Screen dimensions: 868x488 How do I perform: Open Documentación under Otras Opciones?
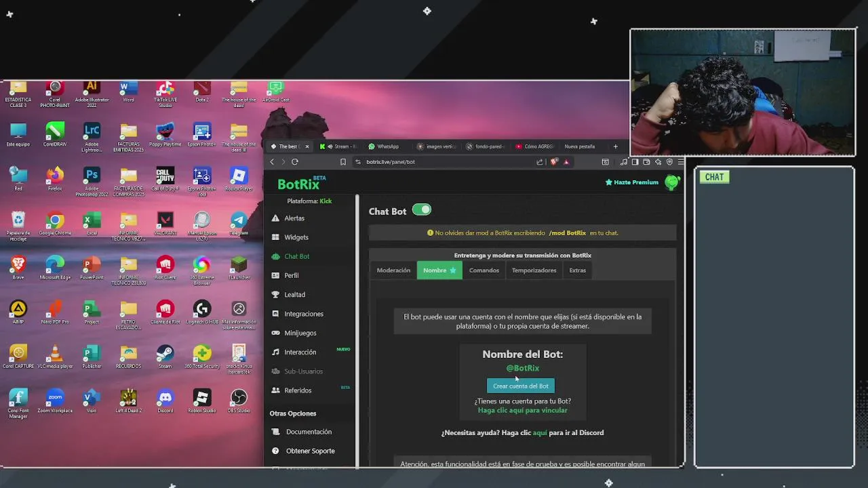point(302,432)
